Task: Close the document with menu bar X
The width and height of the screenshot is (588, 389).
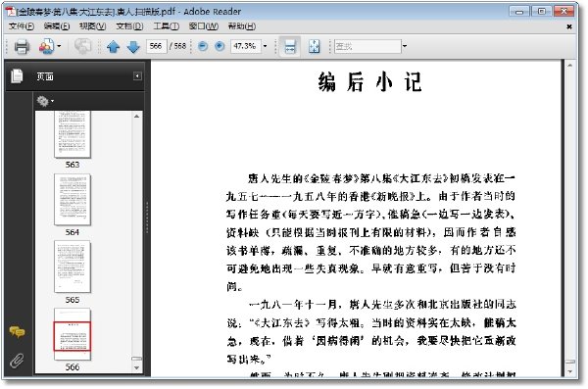Action: click(568, 26)
